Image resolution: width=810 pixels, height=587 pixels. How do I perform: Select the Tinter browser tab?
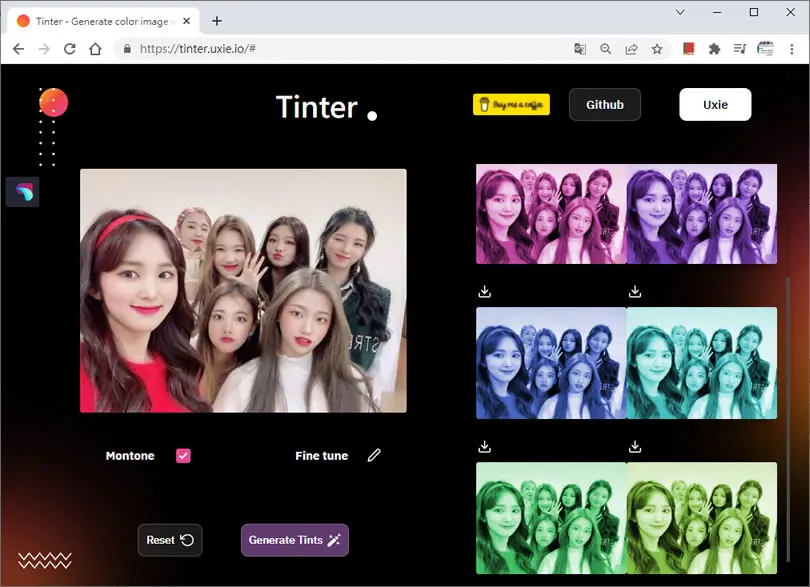(104, 21)
